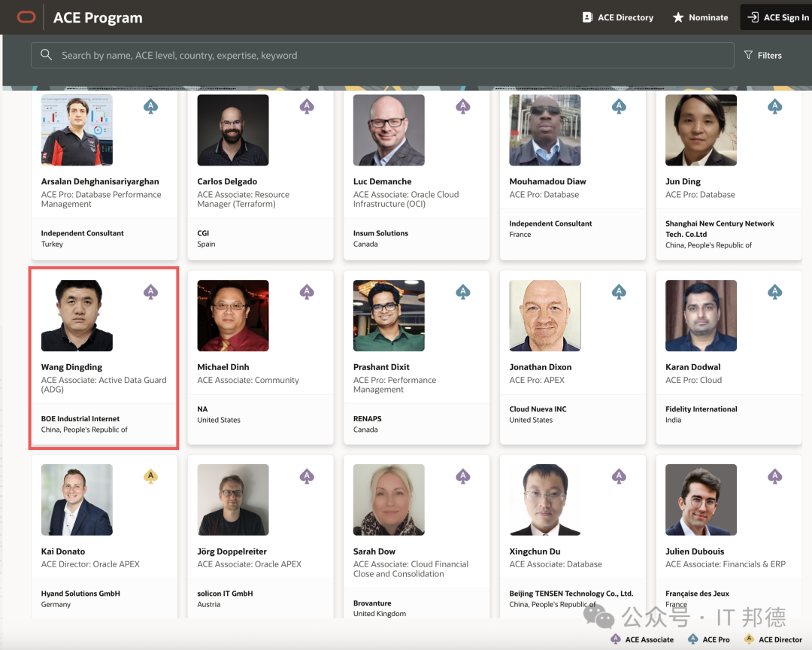Screen dimensions: 812x650
Task: Click the ACE Sign In button
Action: click(777, 17)
